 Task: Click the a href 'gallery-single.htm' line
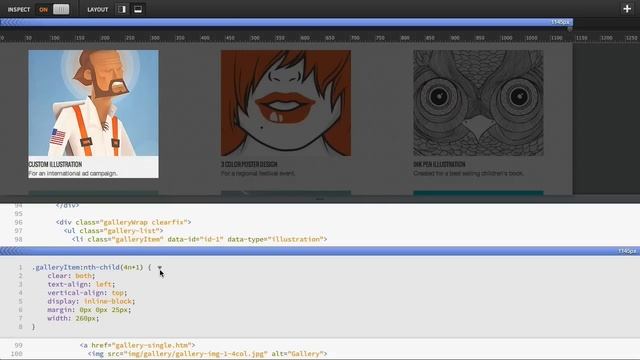click(138, 345)
